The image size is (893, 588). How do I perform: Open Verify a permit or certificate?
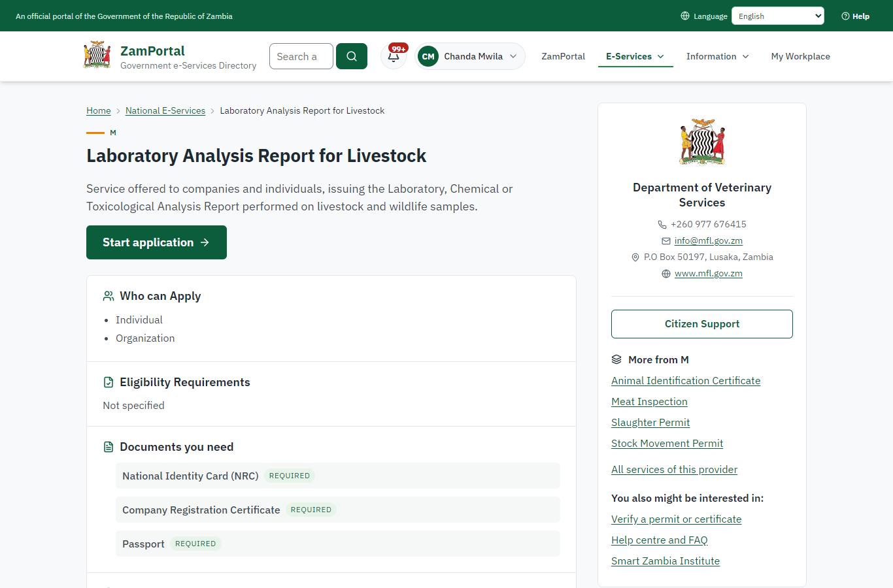click(x=677, y=519)
